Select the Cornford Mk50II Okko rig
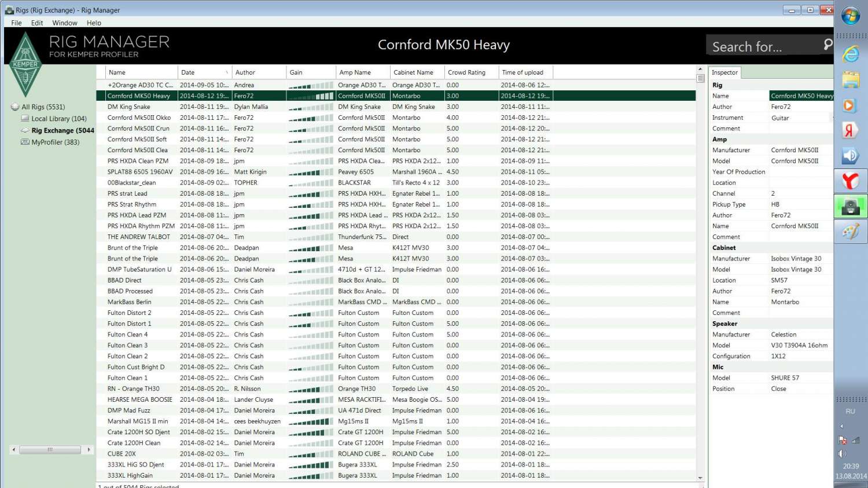 coord(396,118)
